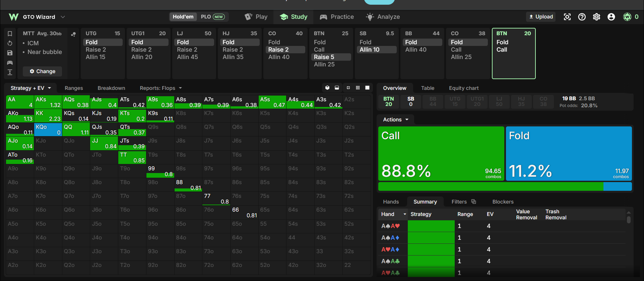
Task: Click the collapse-arrows grid icon
Action: click(348, 88)
